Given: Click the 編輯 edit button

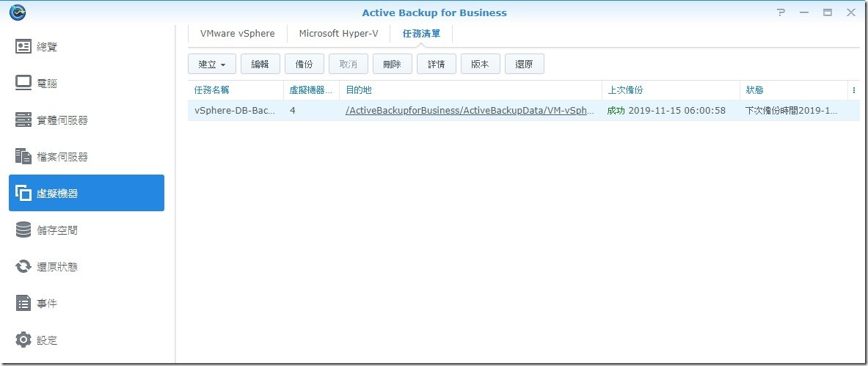Looking at the screenshot, I should [x=260, y=65].
